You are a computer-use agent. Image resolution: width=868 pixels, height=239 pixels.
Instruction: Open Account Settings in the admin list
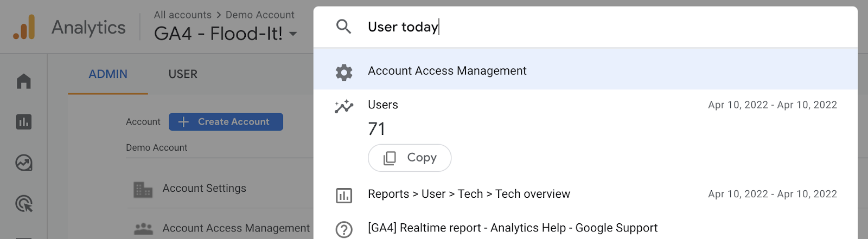[x=204, y=189]
